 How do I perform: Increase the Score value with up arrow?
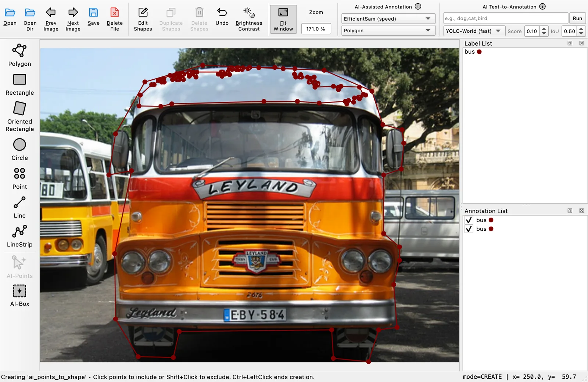coord(544,29)
